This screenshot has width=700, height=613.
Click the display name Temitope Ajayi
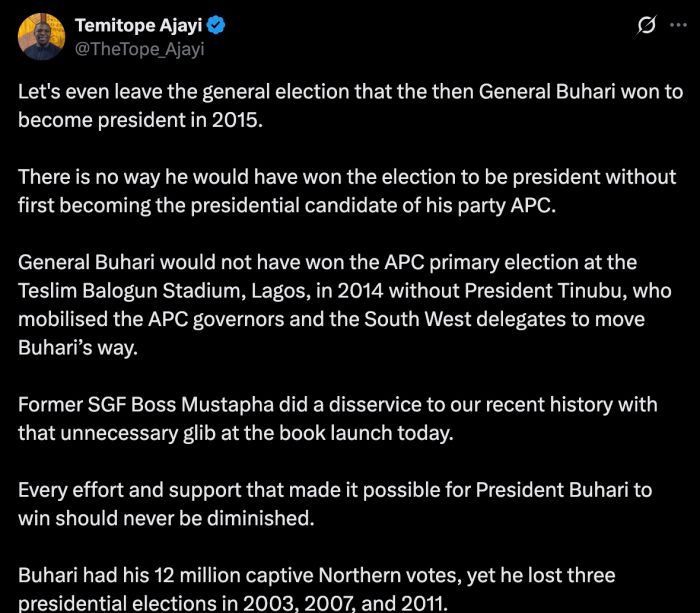coord(138,26)
